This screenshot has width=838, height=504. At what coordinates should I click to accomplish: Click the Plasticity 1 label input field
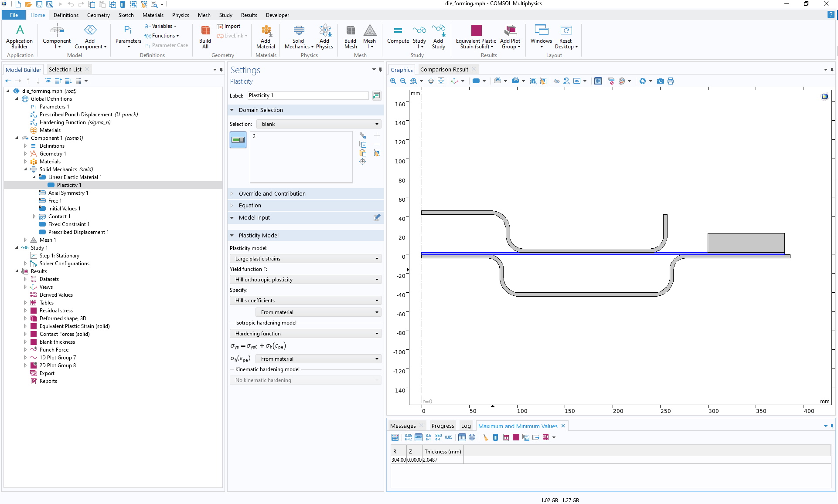(x=307, y=95)
